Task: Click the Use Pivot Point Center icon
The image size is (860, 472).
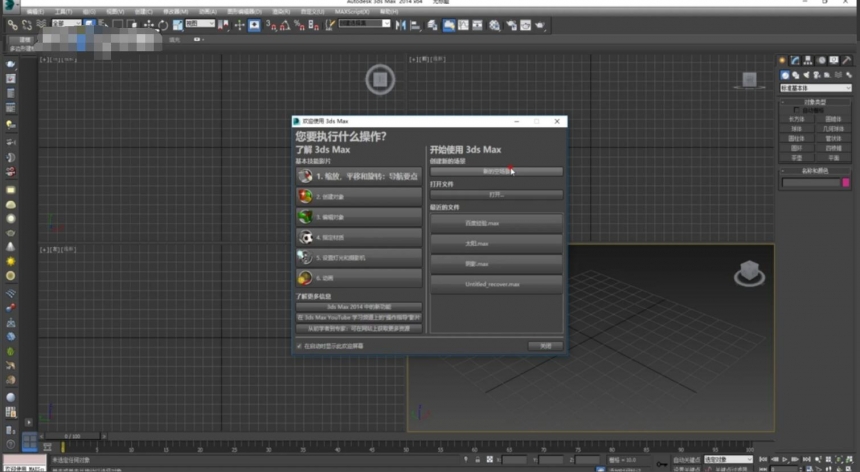Action: click(223, 25)
